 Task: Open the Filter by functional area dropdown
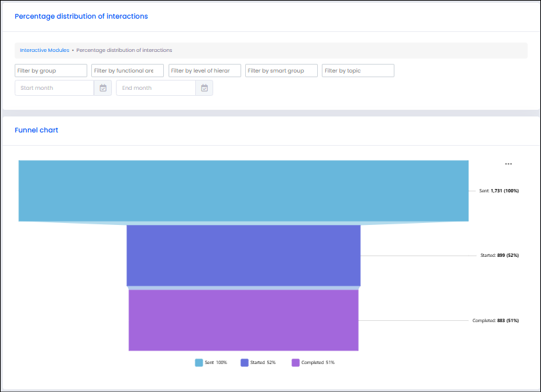pos(128,71)
